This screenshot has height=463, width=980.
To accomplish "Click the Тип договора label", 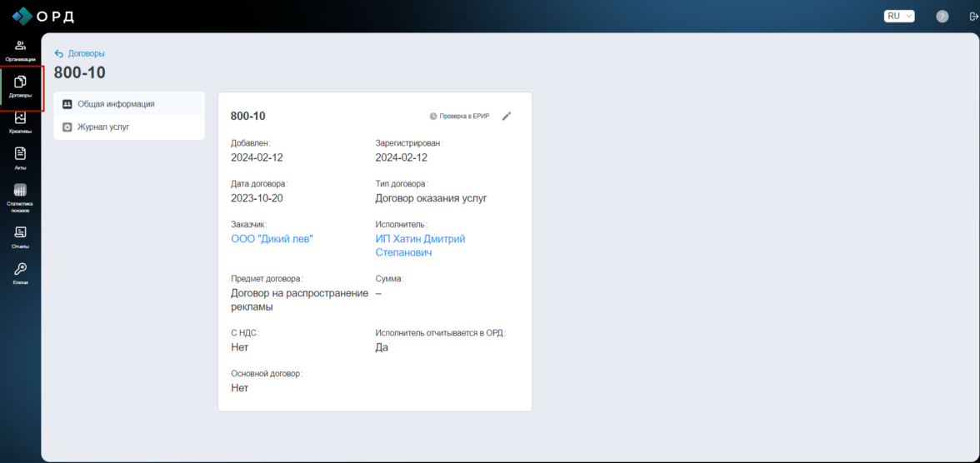I will pos(402,184).
